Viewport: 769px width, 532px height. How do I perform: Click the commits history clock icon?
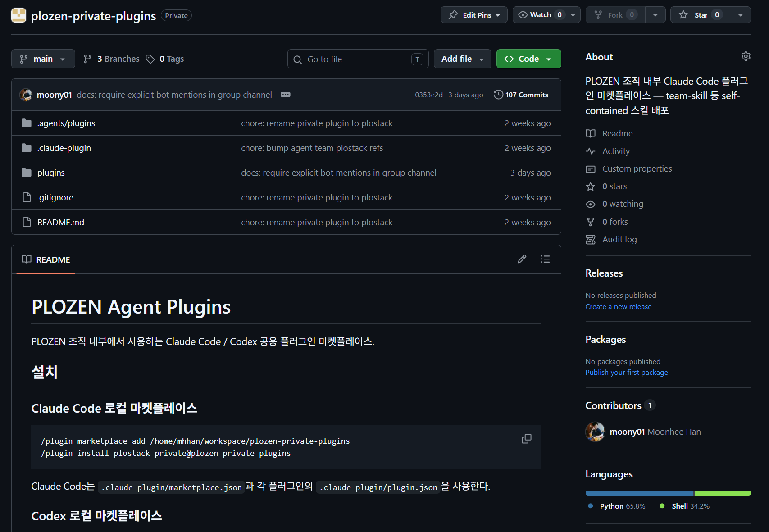(498, 95)
